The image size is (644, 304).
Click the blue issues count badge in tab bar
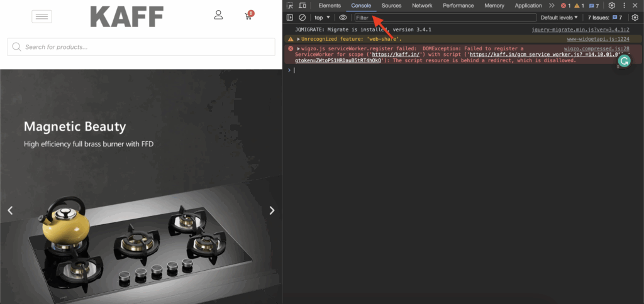594,6
